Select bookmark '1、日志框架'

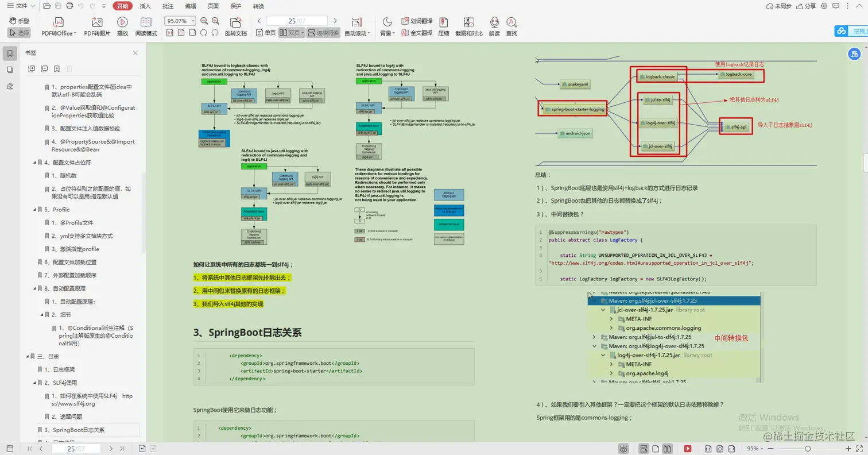[x=60, y=370]
